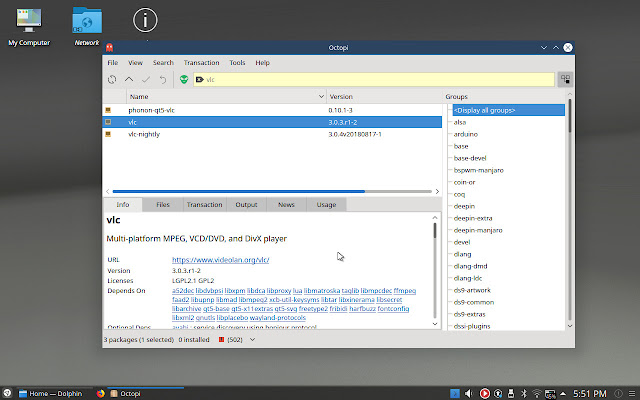The width and height of the screenshot is (640, 400).
Task: Click the sync database refresh icon
Action: (x=112, y=80)
